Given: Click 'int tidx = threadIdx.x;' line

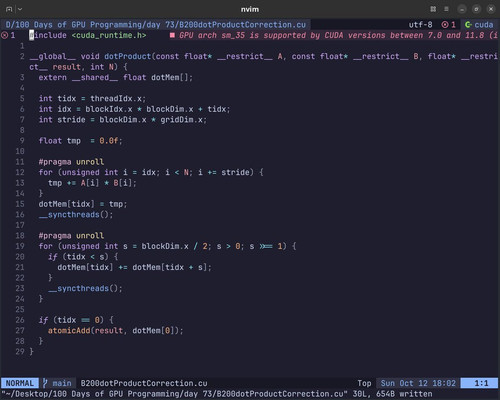Looking at the screenshot, I should coord(92,99).
